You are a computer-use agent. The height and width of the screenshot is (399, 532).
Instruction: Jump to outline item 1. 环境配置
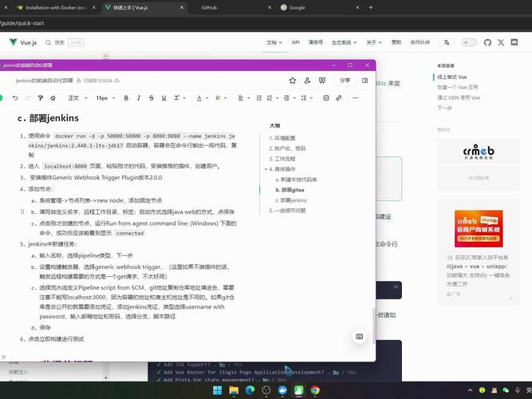coord(282,138)
